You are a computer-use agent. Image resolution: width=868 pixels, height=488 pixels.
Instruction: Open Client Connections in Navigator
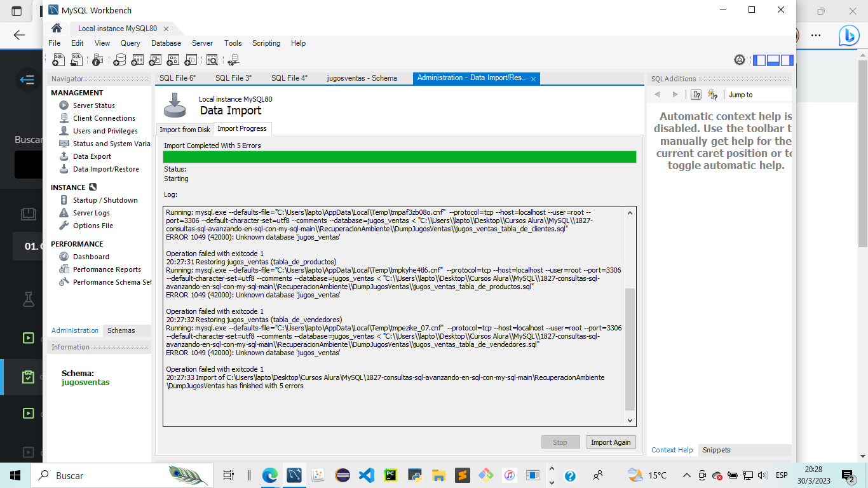click(x=104, y=118)
